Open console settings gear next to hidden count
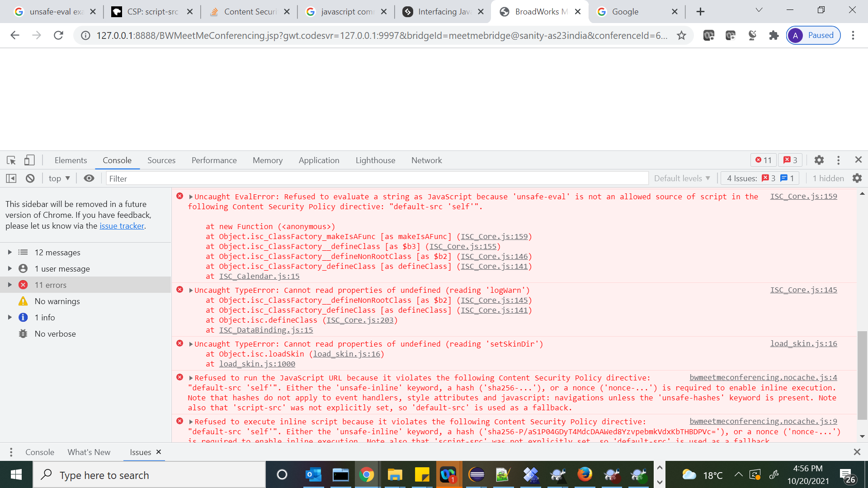The image size is (868, 488). pyautogui.click(x=857, y=178)
